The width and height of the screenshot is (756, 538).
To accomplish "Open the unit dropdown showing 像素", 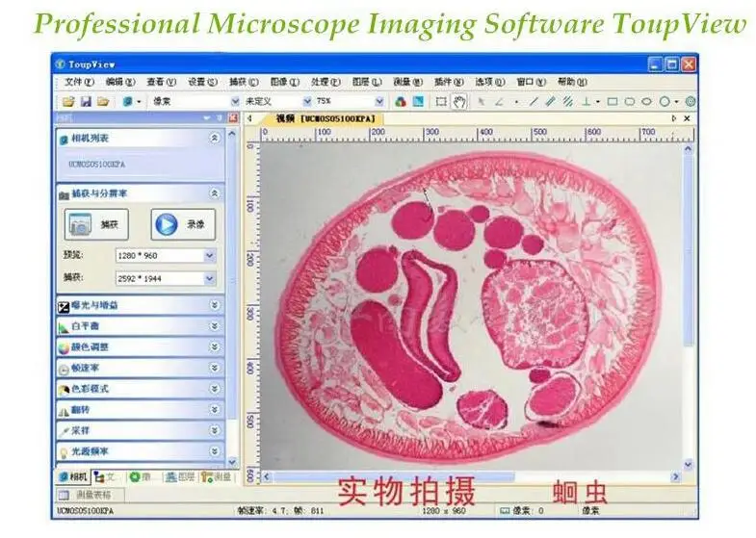I will pyautogui.click(x=235, y=102).
